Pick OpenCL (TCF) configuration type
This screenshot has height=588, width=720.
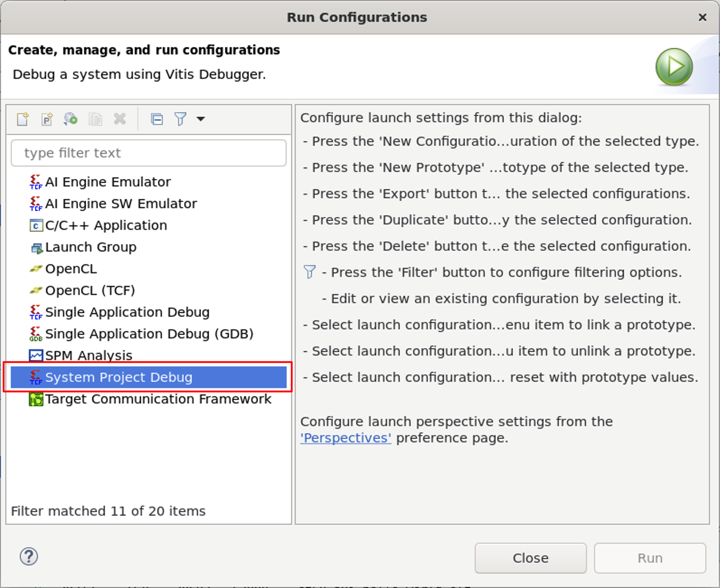90,290
